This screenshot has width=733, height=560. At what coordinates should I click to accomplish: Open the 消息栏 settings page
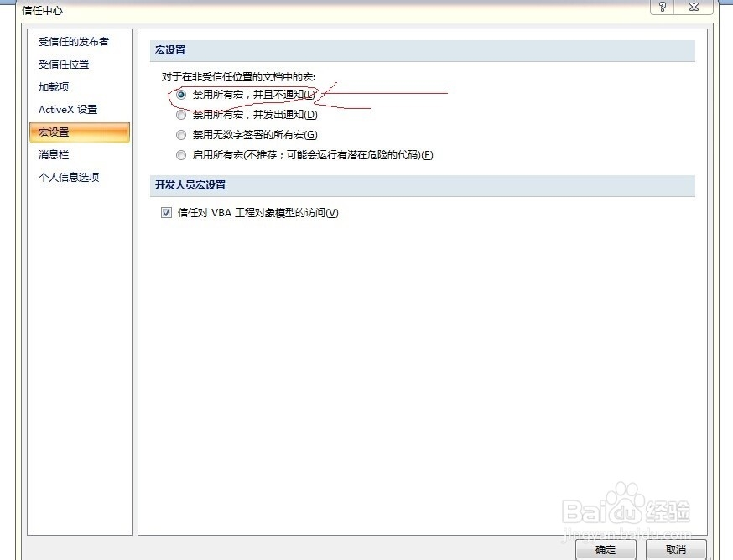click(53, 154)
